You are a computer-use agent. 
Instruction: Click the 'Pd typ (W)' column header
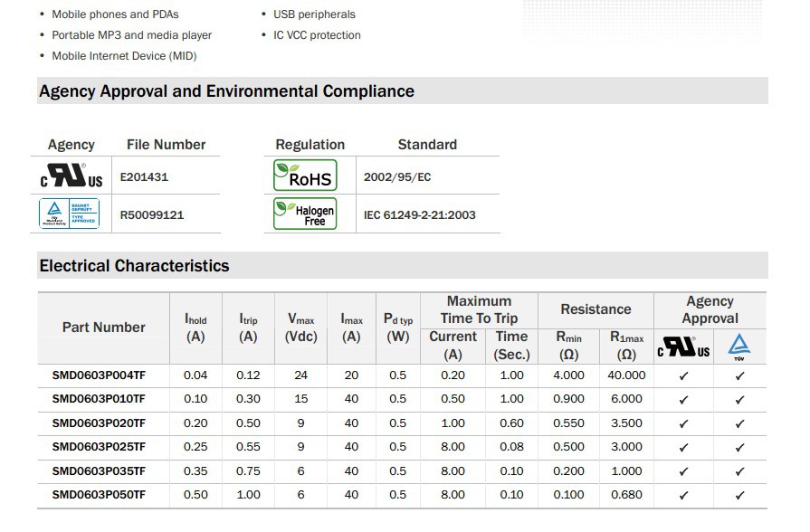tap(398, 328)
